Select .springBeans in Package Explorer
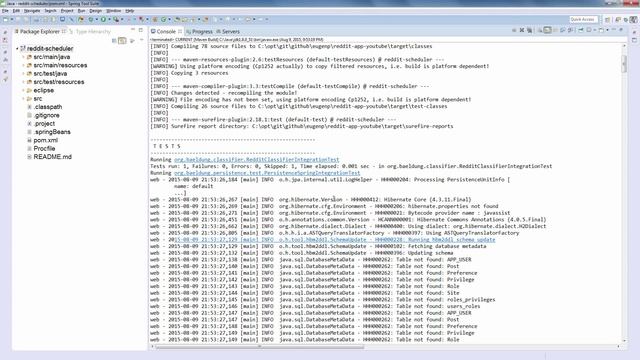This screenshot has width=640, height=360. pyautogui.click(x=52, y=132)
